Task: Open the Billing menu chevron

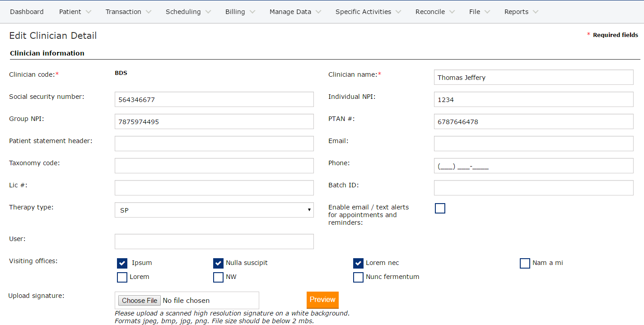Action: [x=252, y=12]
